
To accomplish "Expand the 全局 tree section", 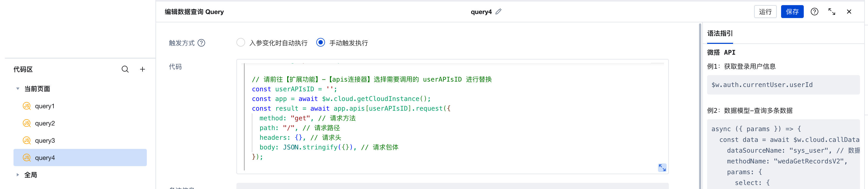I will point(18,175).
